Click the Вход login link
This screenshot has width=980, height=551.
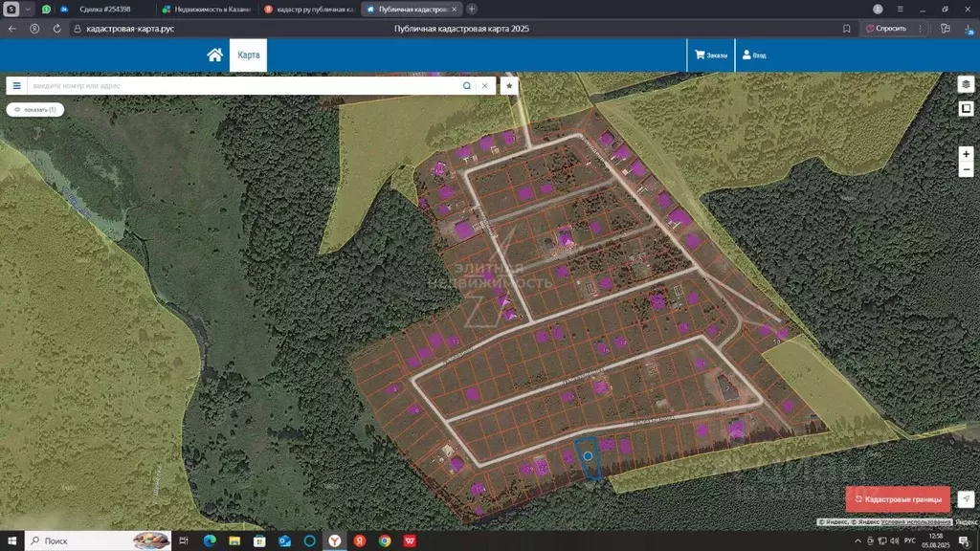(x=754, y=55)
